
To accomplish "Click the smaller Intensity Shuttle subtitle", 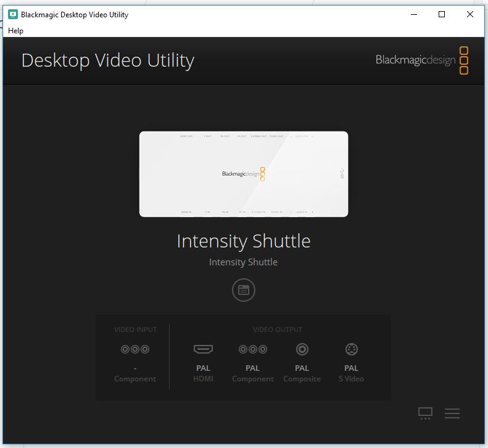I will point(243,262).
